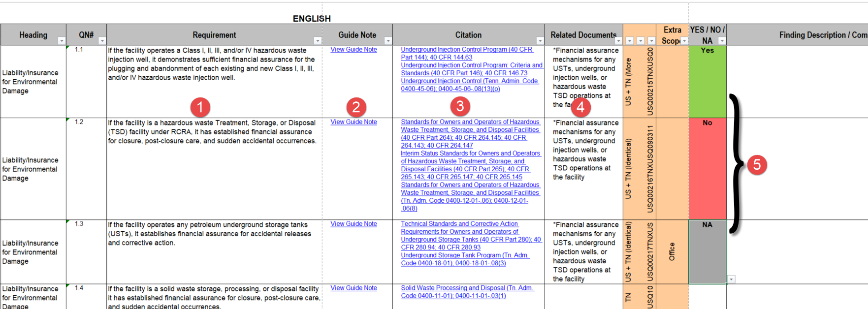Click the red callout marker numbered 2
Screen dimensions: 868x309
pyautogui.click(x=356, y=107)
